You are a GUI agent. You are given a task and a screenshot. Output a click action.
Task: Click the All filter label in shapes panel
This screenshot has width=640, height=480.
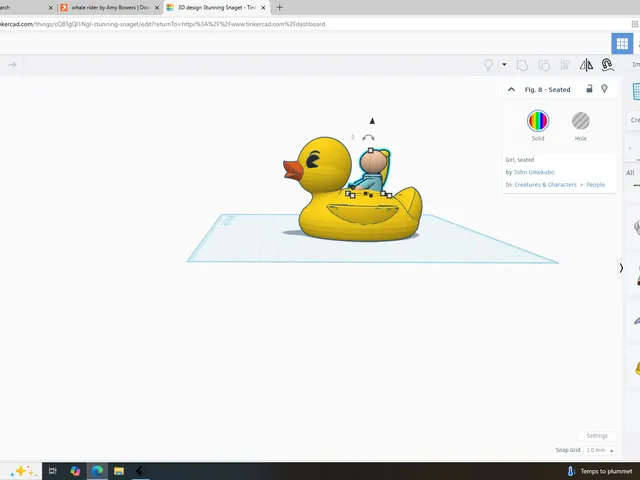pyautogui.click(x=630, y=173)
